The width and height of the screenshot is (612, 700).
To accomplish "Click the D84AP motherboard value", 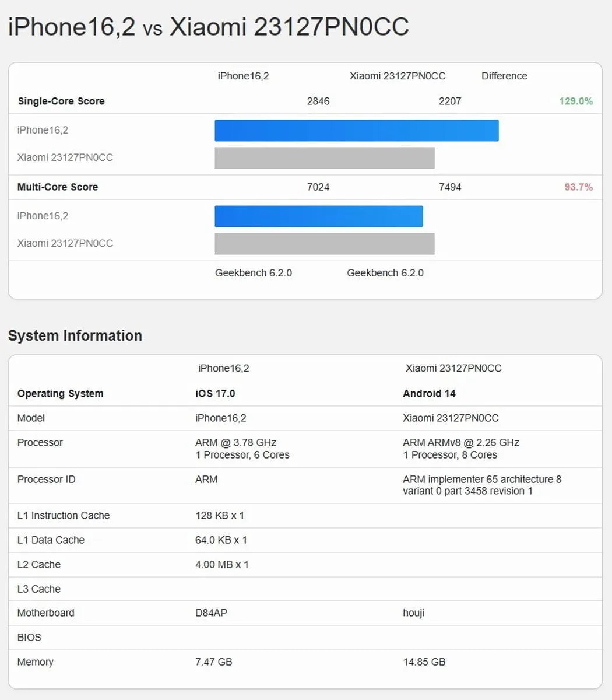I will point(211,613).
